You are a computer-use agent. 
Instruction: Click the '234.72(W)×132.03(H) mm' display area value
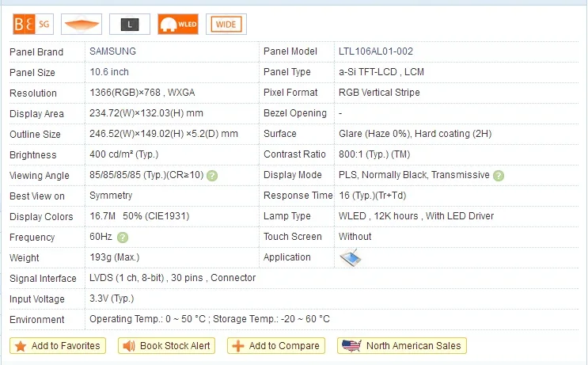coord(146,113)
